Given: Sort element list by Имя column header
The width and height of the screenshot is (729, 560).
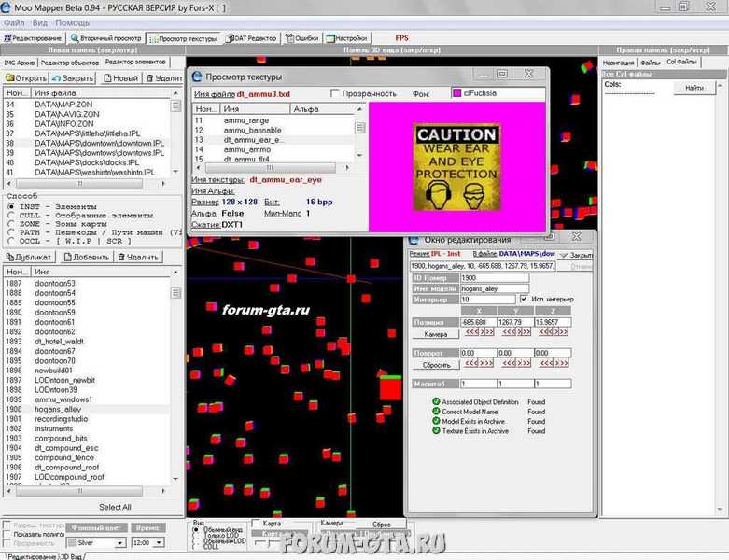Looking at the screenshot, I should click(x=103, y=272).
